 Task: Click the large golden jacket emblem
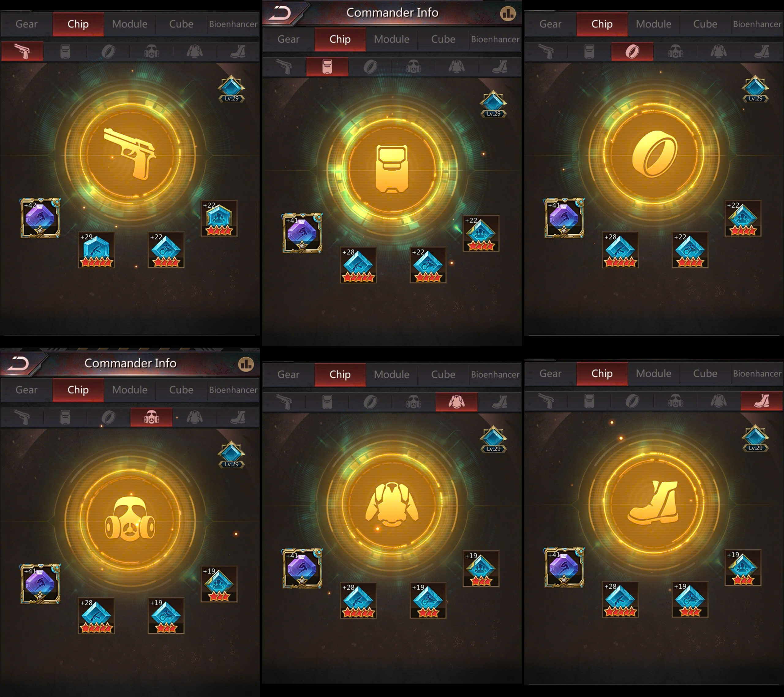coord(392,504)
